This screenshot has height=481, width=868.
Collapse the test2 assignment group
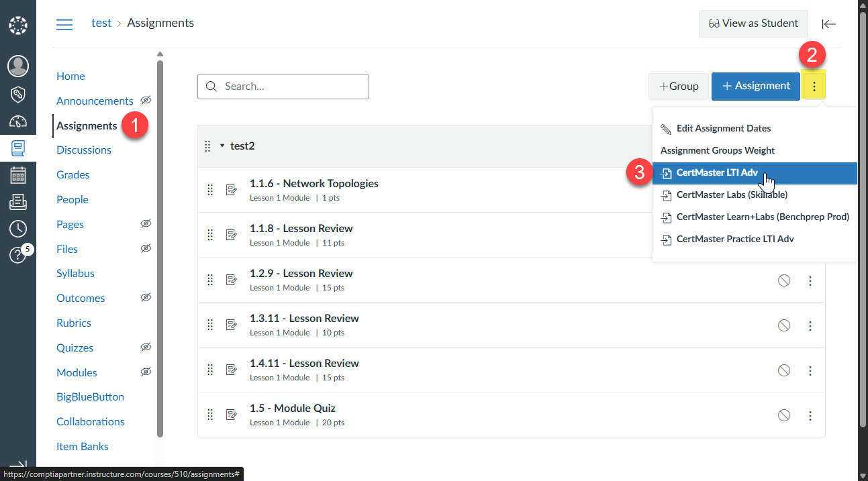tap(222, 146)
